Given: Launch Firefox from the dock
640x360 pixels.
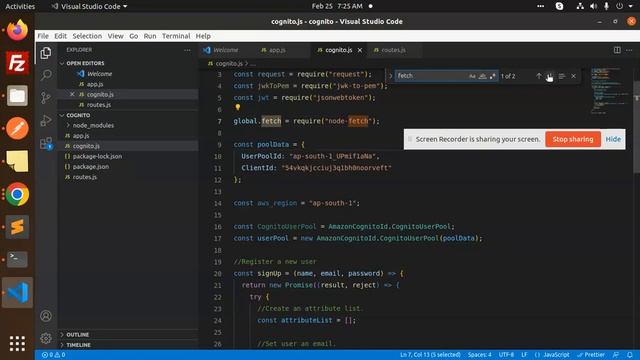Looking at the screenshot, I should point(17,30).
